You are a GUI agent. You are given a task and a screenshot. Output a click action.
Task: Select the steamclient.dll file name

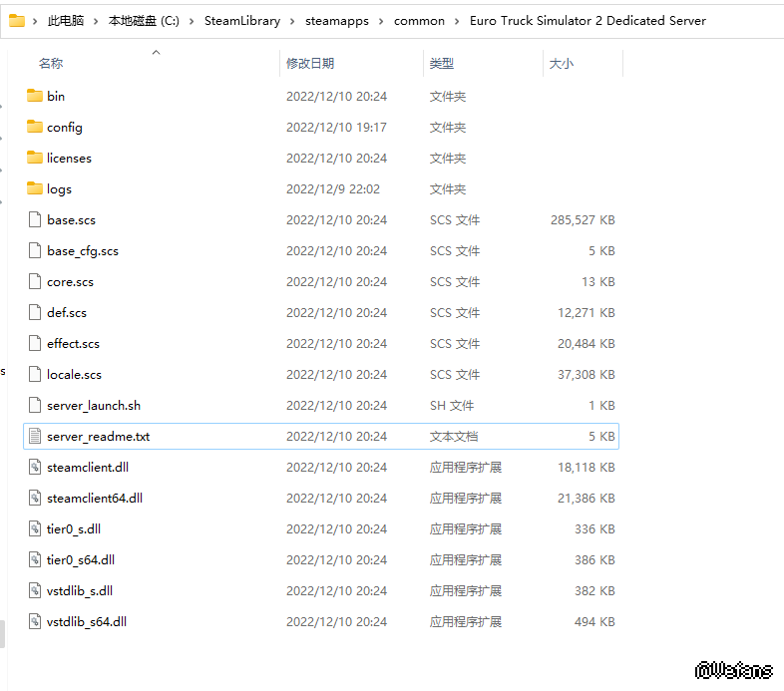tap(88, 468)
